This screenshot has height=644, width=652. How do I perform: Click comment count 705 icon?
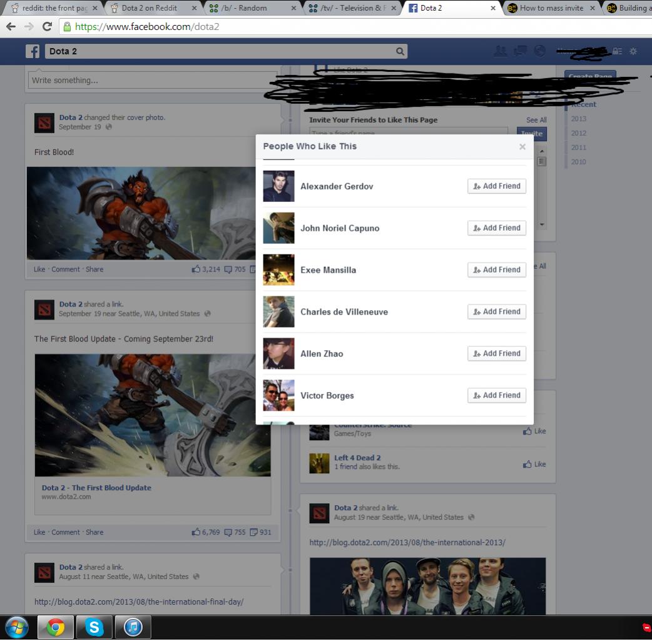(x=235, y=269)
